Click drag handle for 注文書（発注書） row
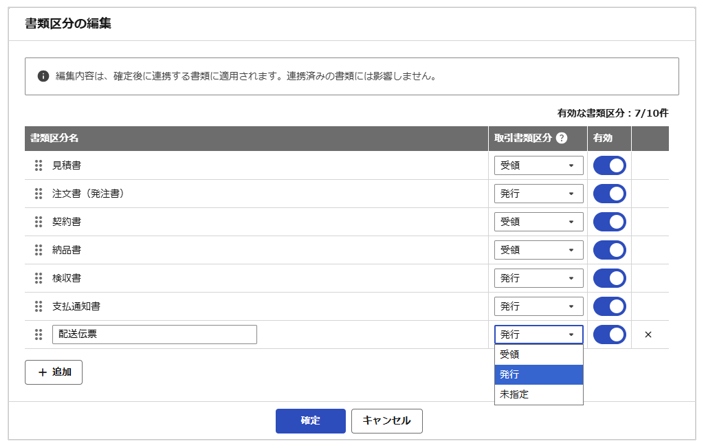703x448 pixels. (39, 194)
